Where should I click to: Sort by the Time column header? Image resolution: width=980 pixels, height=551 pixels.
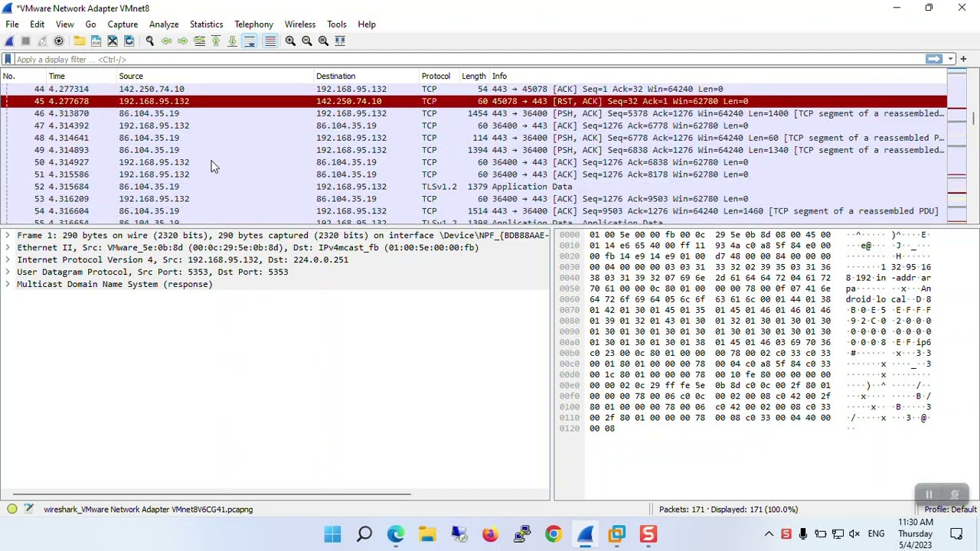pyautogui.click(x=80, y=76)
